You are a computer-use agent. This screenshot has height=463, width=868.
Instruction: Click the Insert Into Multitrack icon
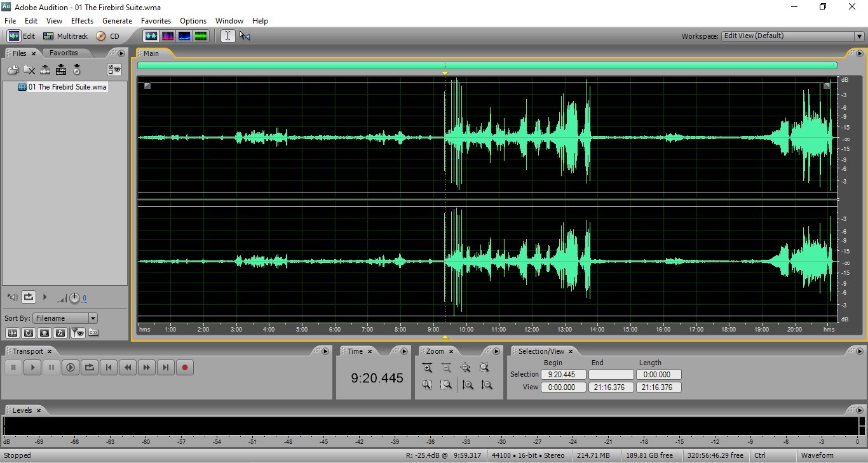coord(45,70)
